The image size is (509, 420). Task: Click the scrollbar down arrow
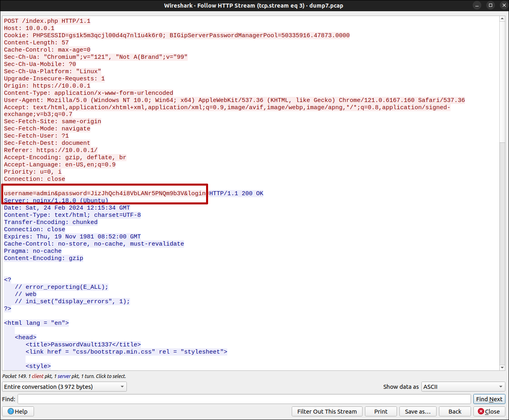(502, 367)
